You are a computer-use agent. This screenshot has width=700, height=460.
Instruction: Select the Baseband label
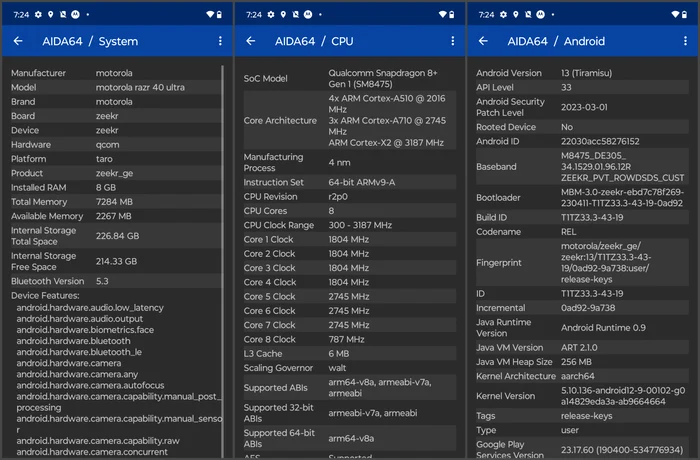(496, 167)
